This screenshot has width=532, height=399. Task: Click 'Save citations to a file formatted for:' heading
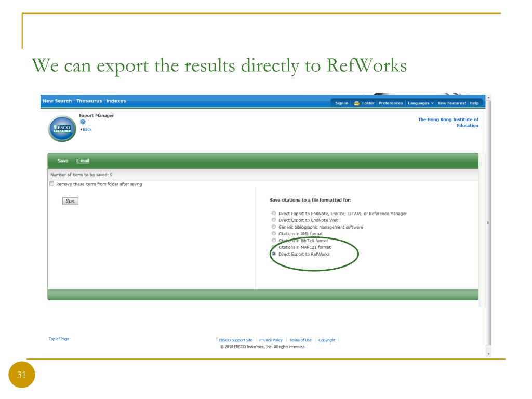pyautogui.click(x=310, y=200)
